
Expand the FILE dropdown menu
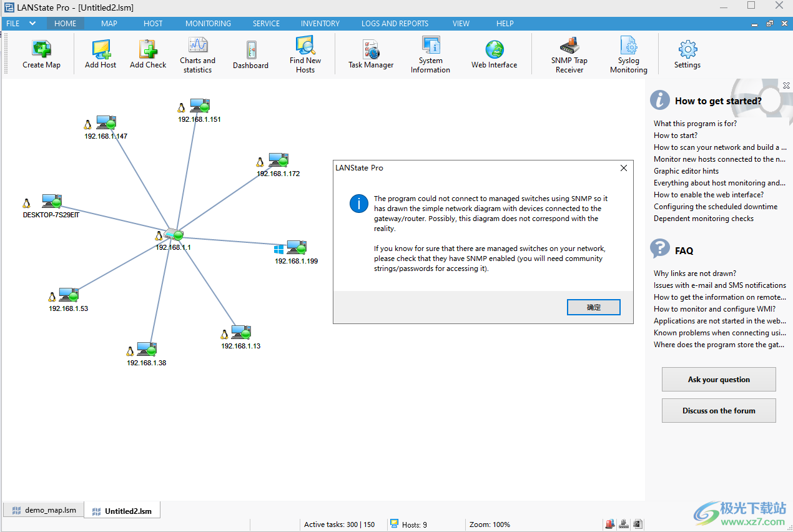(x=21, y=24)
